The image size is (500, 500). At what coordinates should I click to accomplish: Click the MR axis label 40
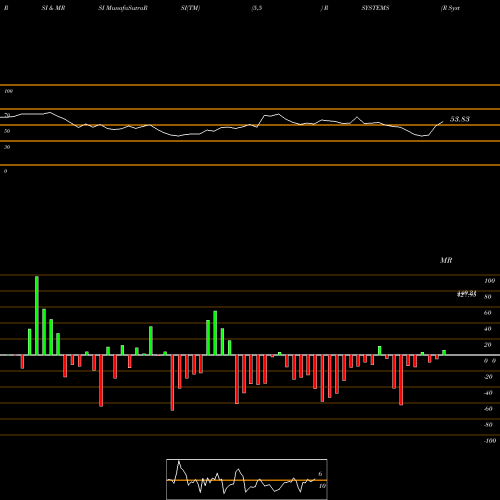488,329
